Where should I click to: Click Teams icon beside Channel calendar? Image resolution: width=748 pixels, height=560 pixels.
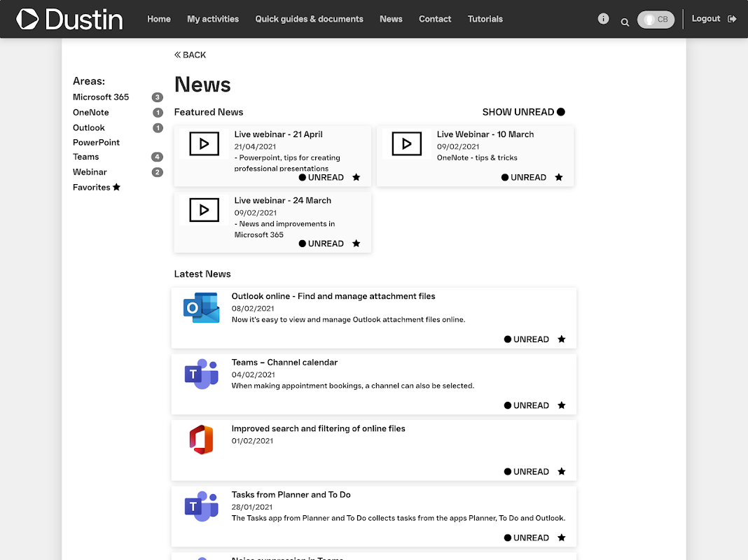click(201, 374)
